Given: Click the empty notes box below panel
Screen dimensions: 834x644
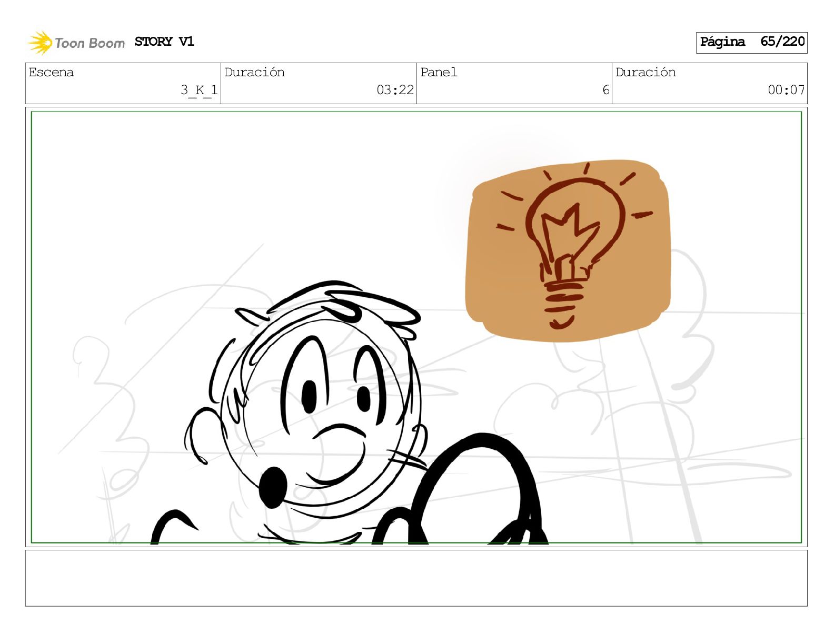Looking at the screenshot, I should coord(416,578).
